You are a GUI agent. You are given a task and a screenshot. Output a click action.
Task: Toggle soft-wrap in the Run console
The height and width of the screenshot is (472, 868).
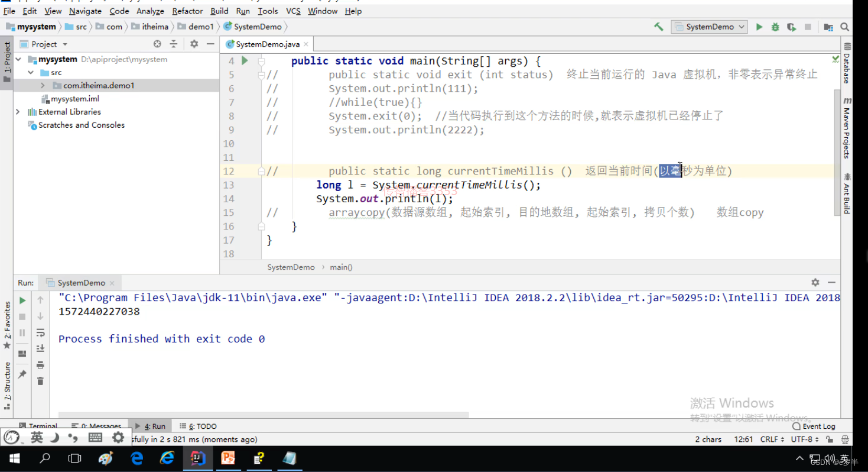point(40,332)
